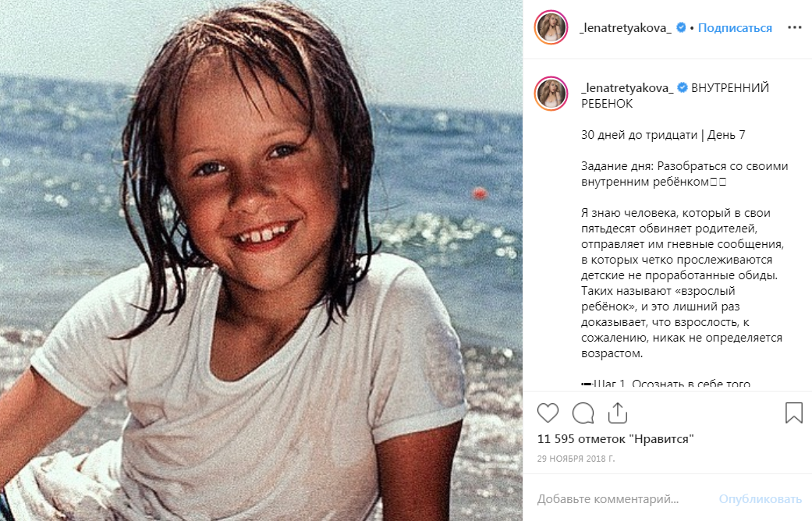Open the post date 29 ноября 2018 г.
Image resolution: width=812 pixels, height=521 pixels.
coord(576,459)
